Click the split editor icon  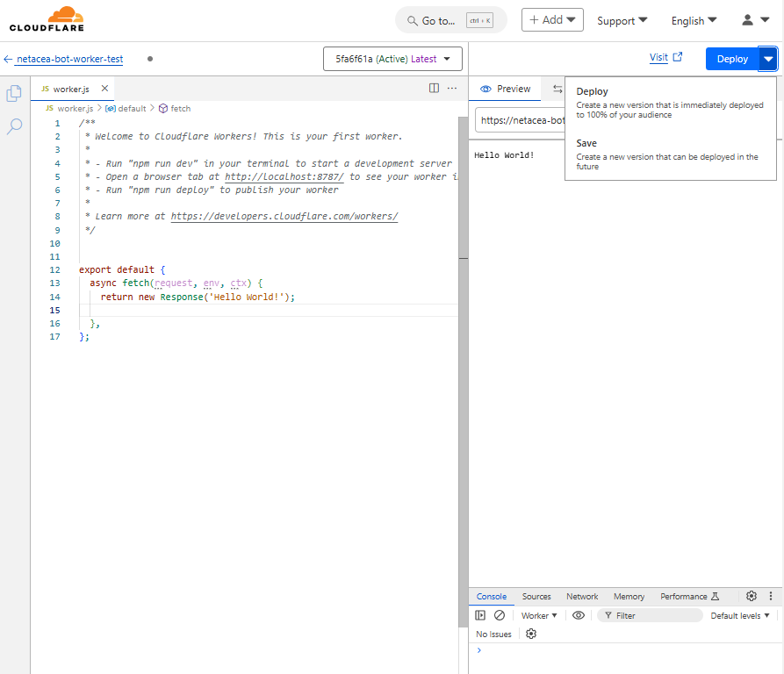point(434,89)
